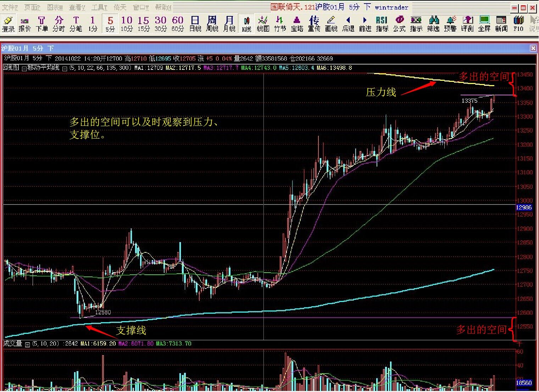Select the 线图 line chart type
The height and width of the screenshot is (392, 539).
point(263,24)
